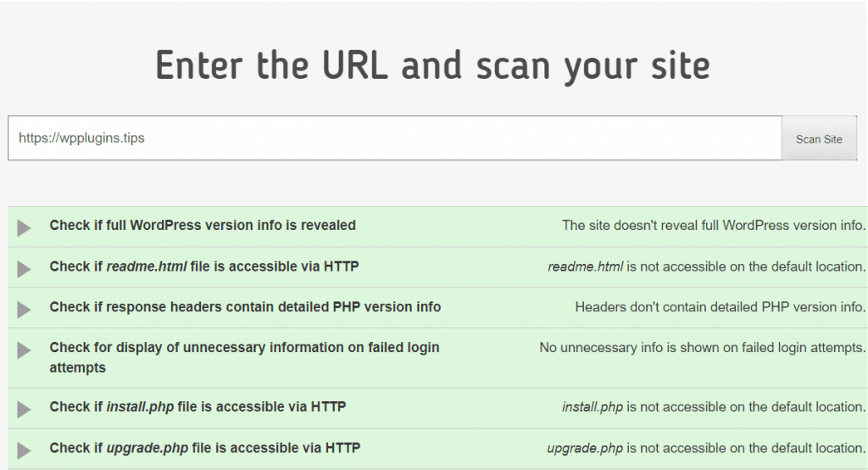Select the "readme.html file is accessible" check title
The image size is (868, 470).
click(204, 266)
